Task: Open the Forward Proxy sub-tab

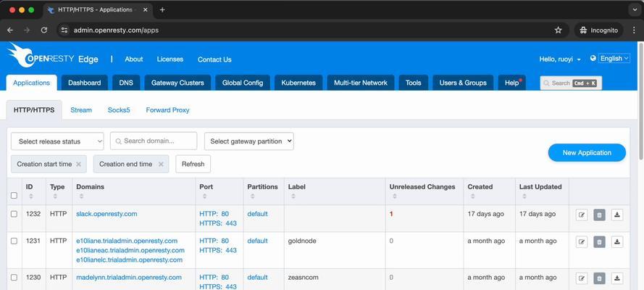Action: tap(167, 110)
